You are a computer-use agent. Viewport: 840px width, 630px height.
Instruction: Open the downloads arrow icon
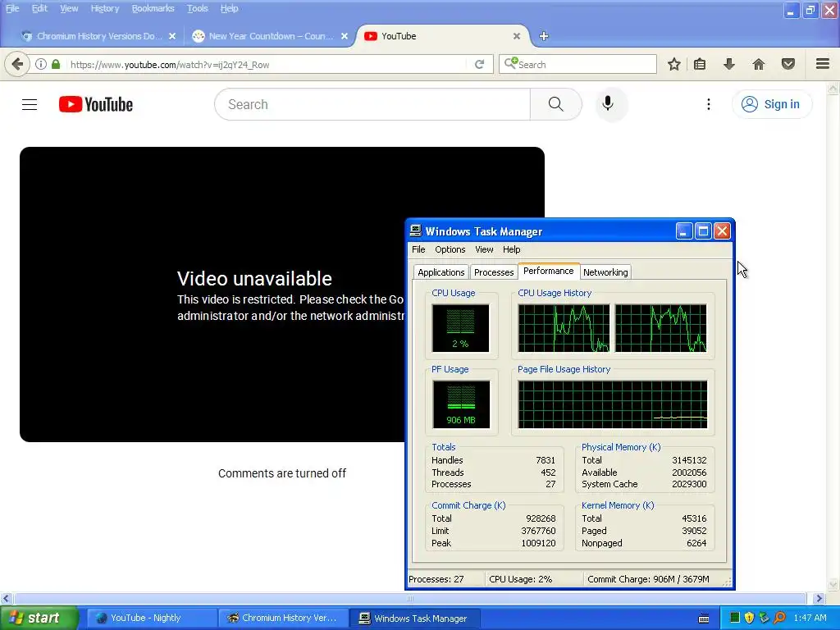click(729, 64)
